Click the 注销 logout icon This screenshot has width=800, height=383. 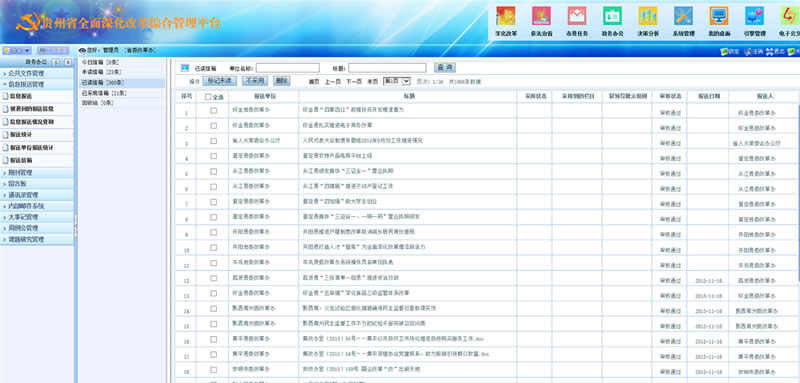point(748,52)
